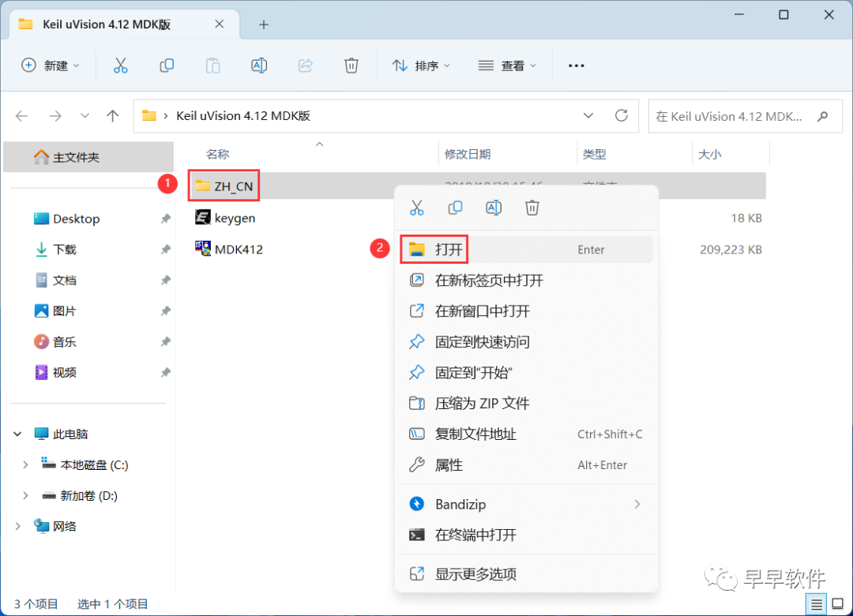The width and height of the screenshot is (853, 616).
Task: Navigate up one folder level
Action: tap(112, 115)
